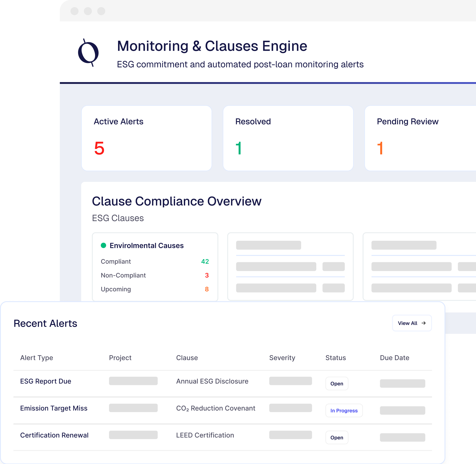
Task: Click the app logo icon in header
Action: click(88, 53)
